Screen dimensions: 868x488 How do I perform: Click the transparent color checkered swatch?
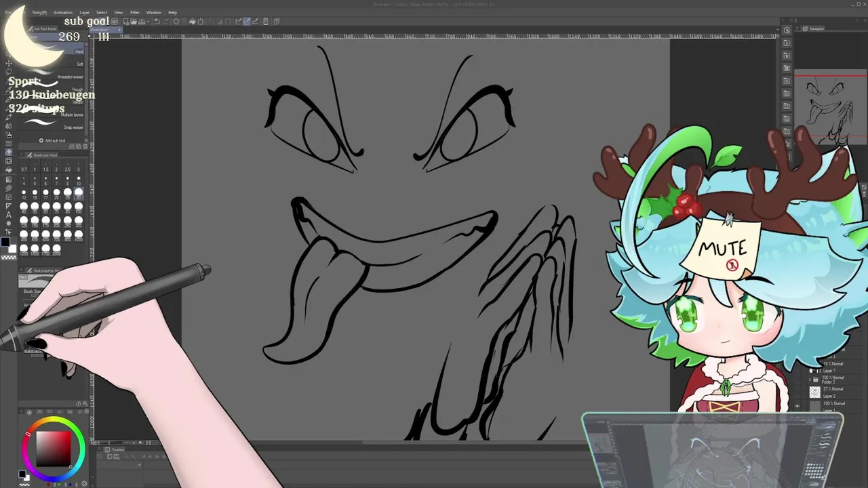click(x=9, y=257)
